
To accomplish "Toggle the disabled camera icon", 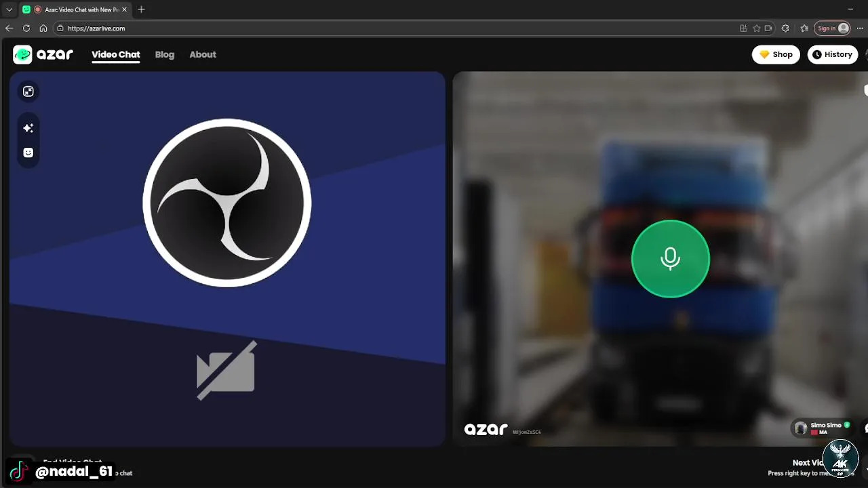I will pyautogui.click(x=226, y=370).
